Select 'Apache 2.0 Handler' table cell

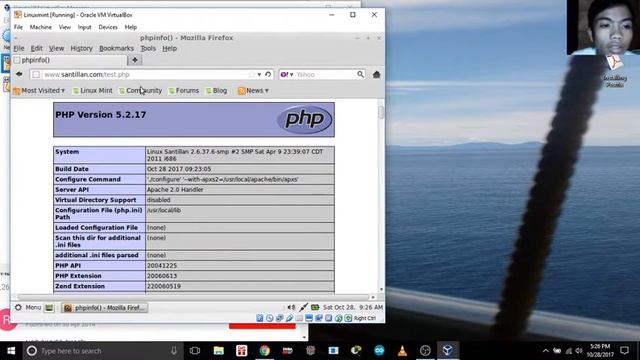pyautogui.click(x=240, y=189)
